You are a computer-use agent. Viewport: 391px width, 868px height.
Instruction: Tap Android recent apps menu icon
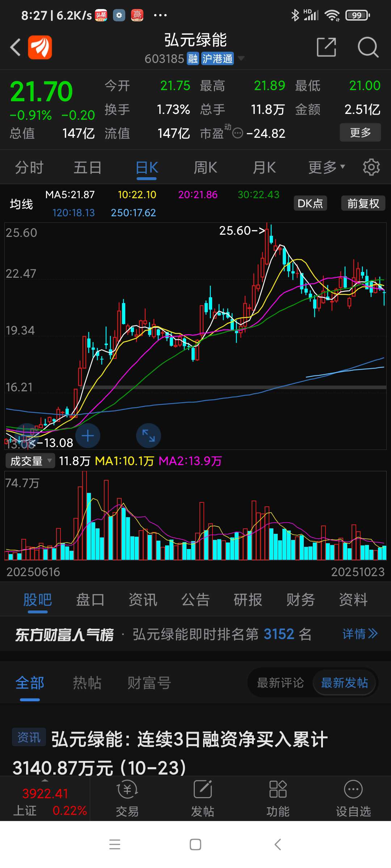point(115,844)
